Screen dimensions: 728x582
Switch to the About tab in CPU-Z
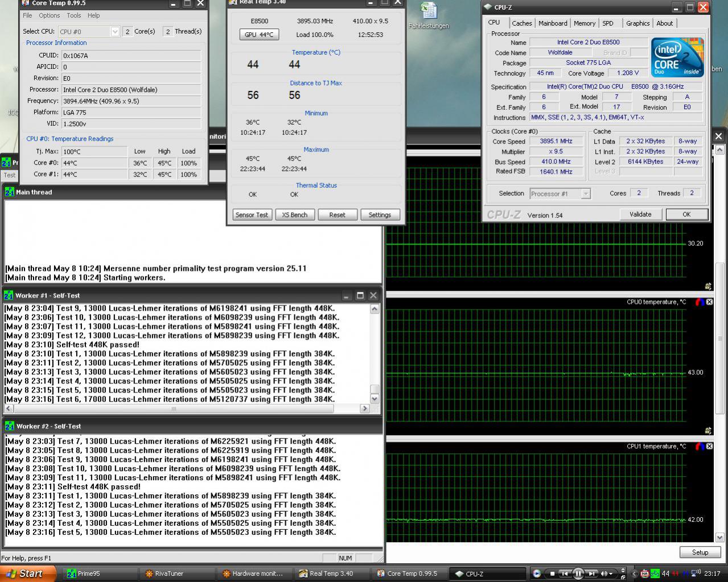[664, 23]
